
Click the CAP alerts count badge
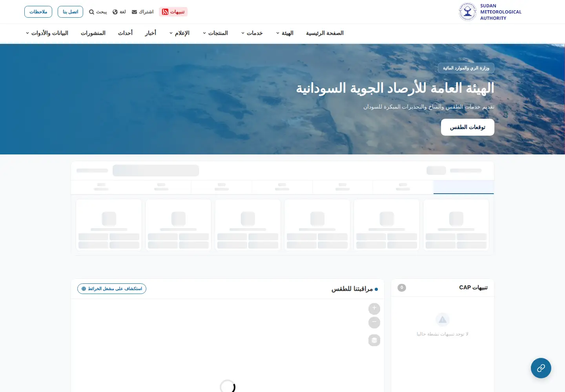(402, 288)
